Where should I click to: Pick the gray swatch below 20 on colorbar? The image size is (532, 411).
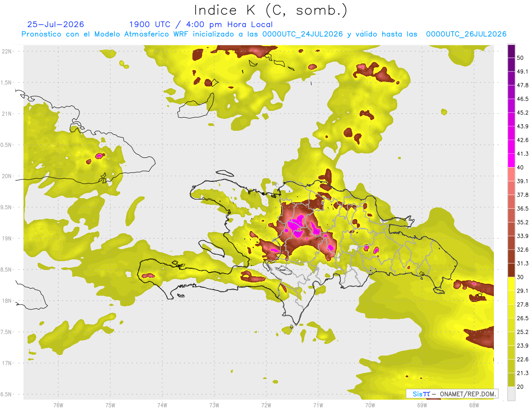[x=511, y=393]
